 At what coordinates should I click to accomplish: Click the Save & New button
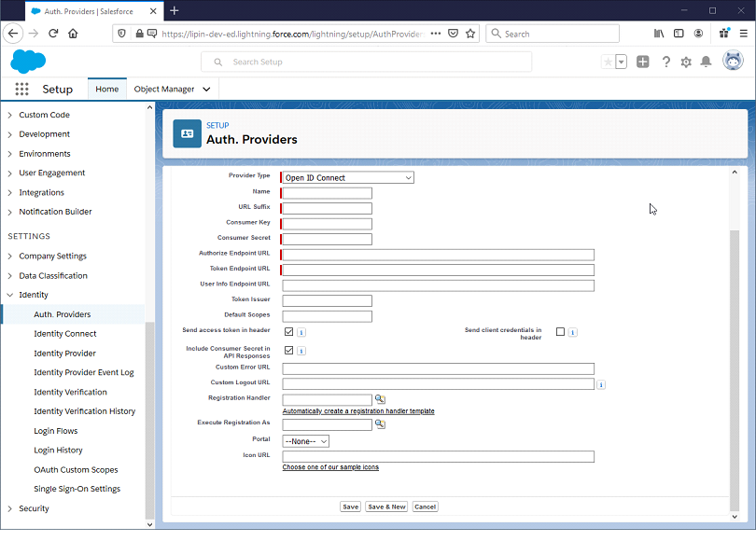(x=386, y=506)
